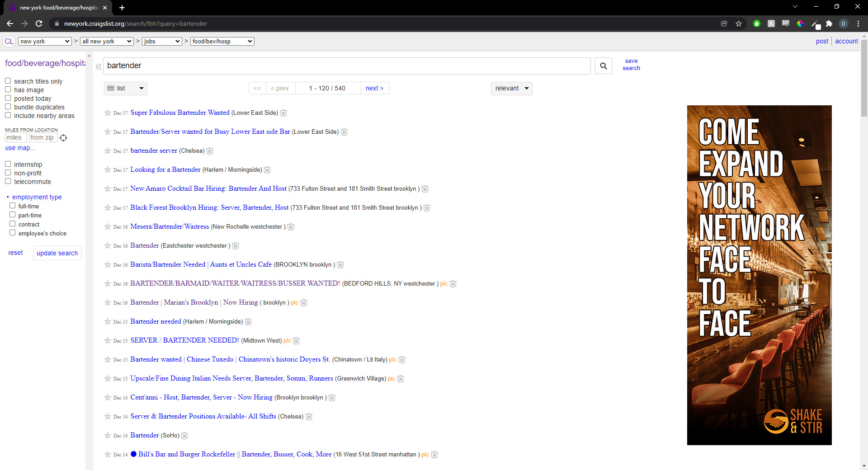Share this page icon in address bar
Screen dimensions: 868x470
(x=724, y=23)
